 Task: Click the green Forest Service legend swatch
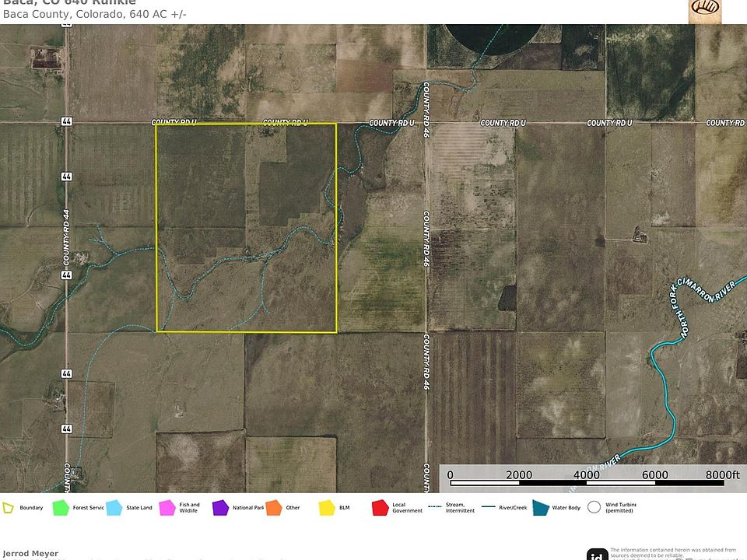click(x=61, y=508)
